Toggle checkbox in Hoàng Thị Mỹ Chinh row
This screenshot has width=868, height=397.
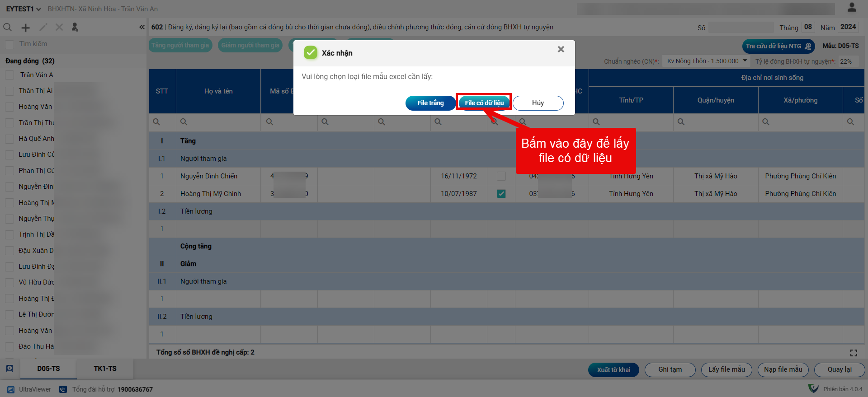pyautogui.click(x=501, y=194)
